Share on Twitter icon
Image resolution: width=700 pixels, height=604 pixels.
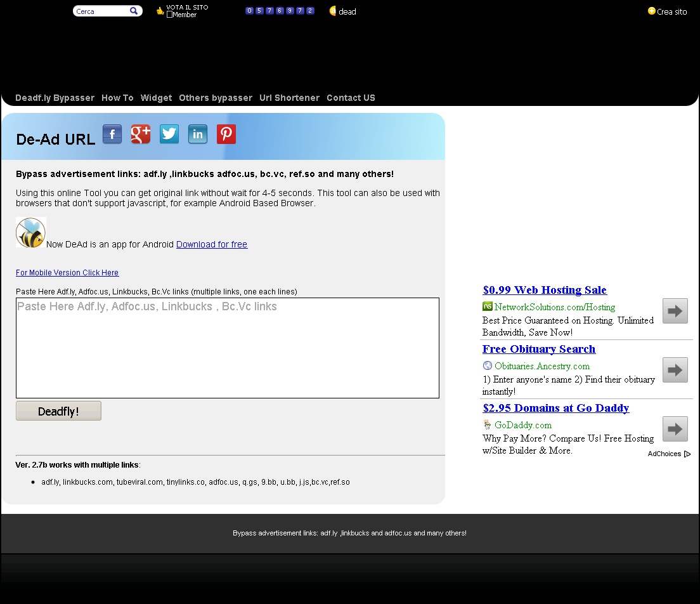pos(169,134)
